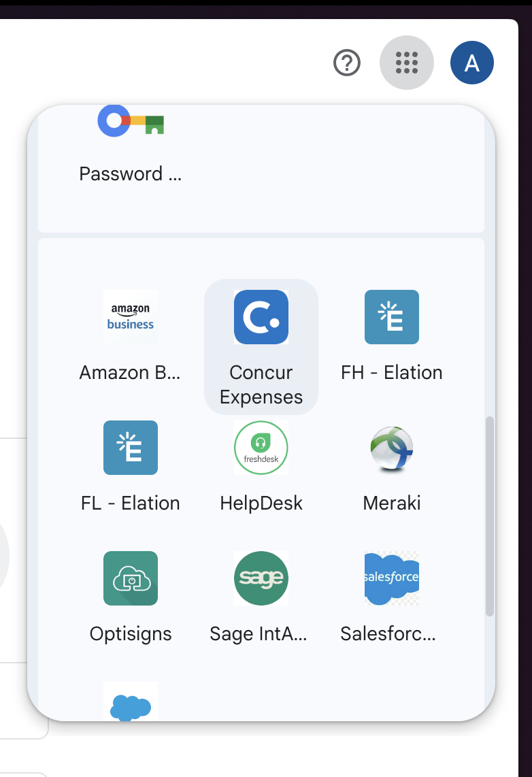The image size is (532, 777).
Task: Open the account avatar labeled A
Action: [471, 63]
